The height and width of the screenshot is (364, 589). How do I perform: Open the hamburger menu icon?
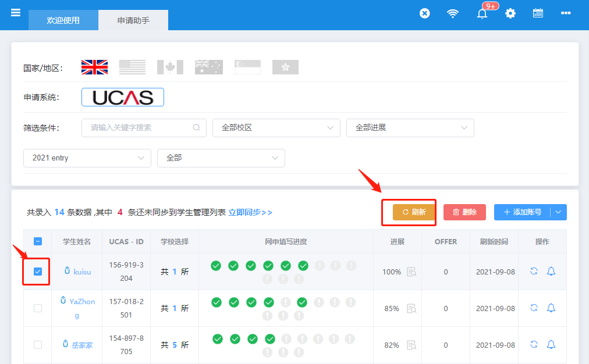click(x=15, y=13)
